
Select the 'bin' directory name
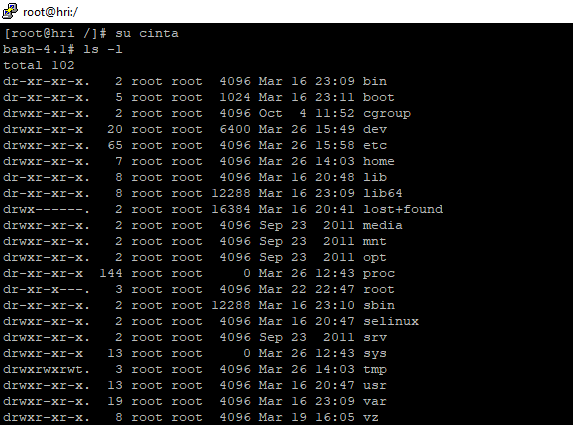pos(375,81)
